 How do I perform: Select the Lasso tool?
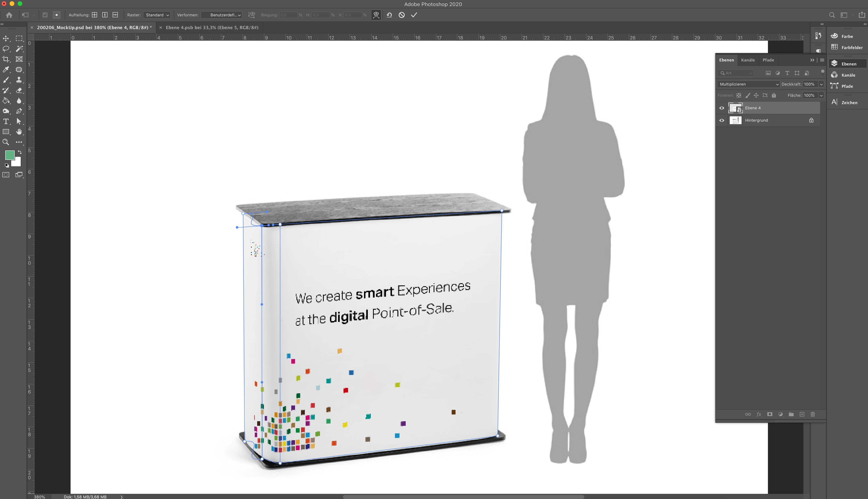coord(6,49)
